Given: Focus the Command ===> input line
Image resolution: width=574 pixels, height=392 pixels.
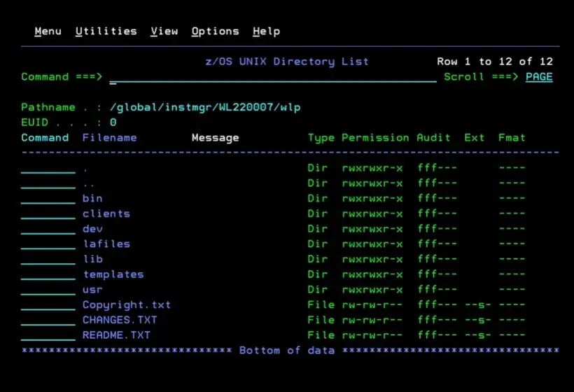Looking at the screenshot, I should (273, 77).
